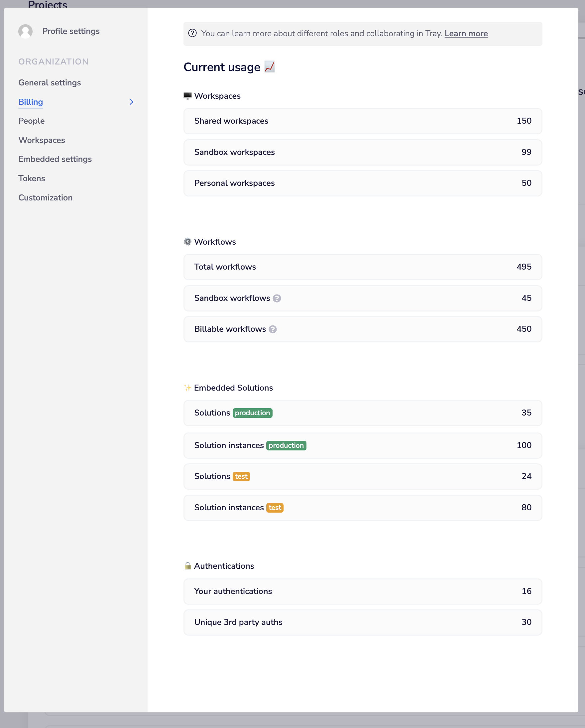The image size is (585, 728).
Task: Click the help icon beside Sandbox workflows
Action: (x=277, y=299)
